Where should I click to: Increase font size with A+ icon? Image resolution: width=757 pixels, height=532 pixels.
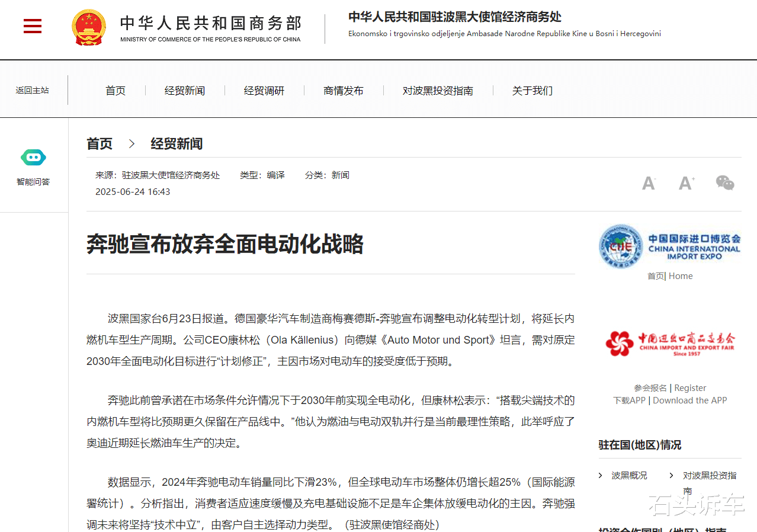click(687, 183)
